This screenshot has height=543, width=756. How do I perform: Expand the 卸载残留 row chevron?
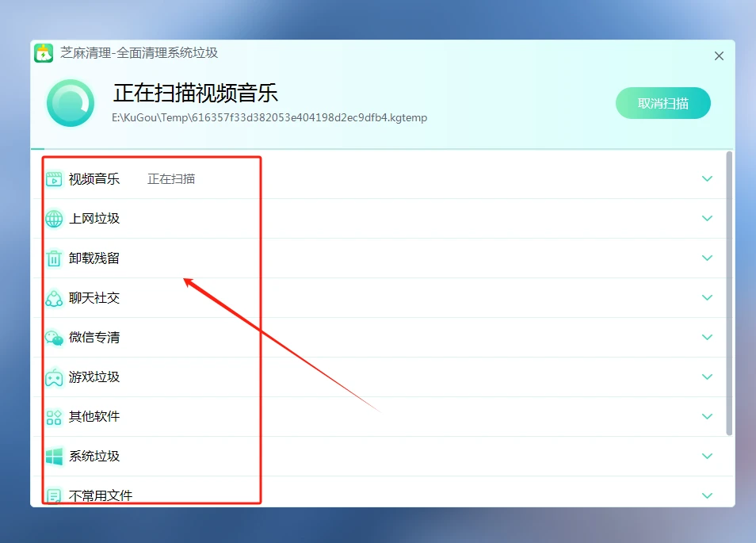click(707, 258)
